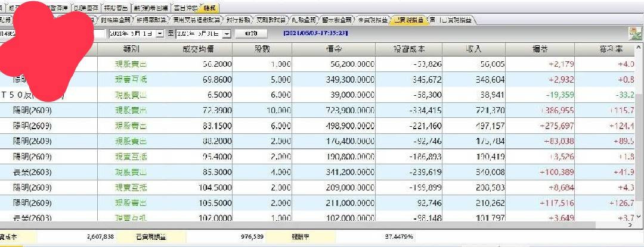
Task: Click the price cell 56.2000
Action: pos(217,64)
